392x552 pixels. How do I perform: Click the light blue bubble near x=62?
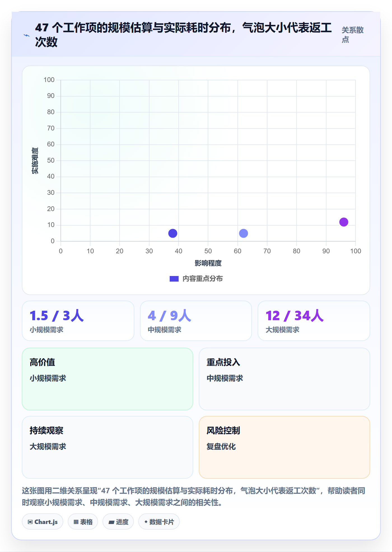(244, 233)
